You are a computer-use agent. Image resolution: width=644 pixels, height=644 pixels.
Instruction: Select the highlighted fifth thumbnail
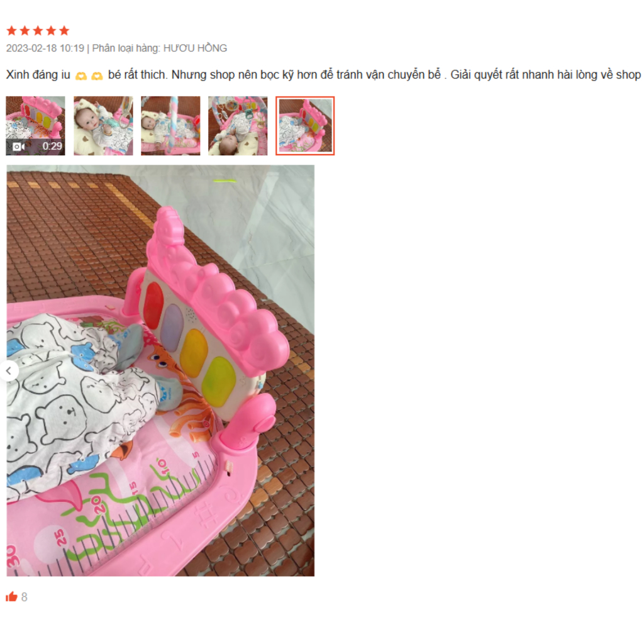(305, 126)
